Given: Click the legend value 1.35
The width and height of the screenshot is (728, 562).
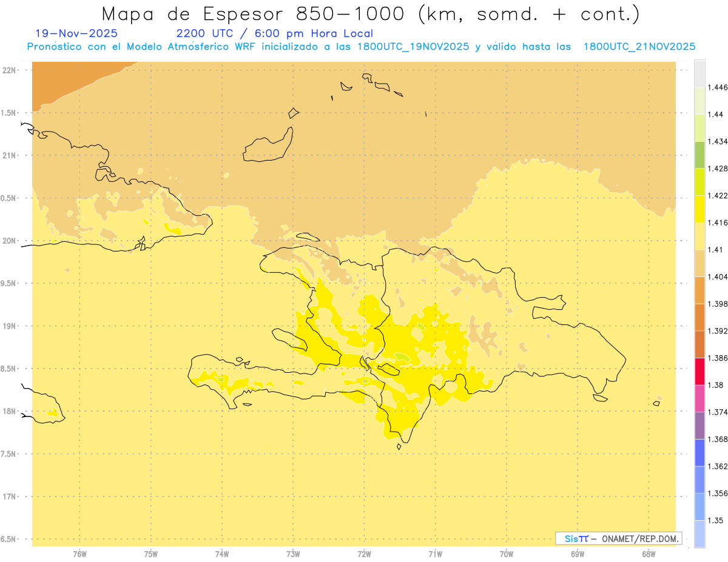Looking at the screenshot, I should pyautogui.click(x=716, y=520).
